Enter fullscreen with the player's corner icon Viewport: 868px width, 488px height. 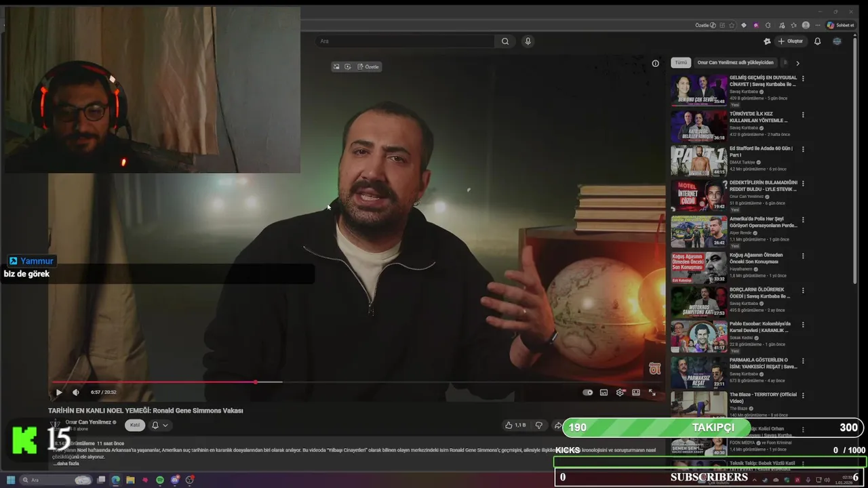click(652, 392)
